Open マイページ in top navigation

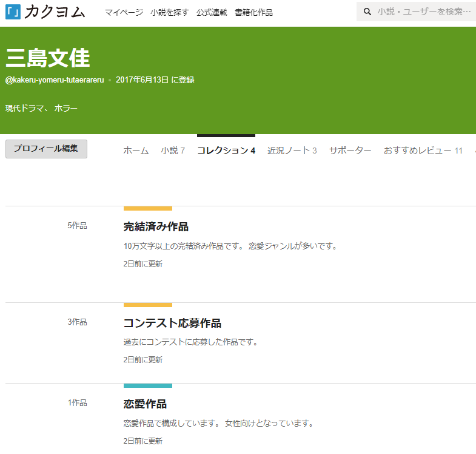(124, 13)
